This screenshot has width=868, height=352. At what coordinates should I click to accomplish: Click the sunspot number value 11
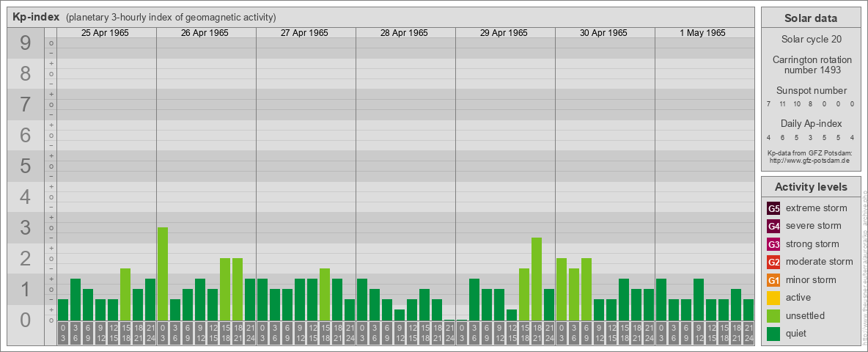783,104
